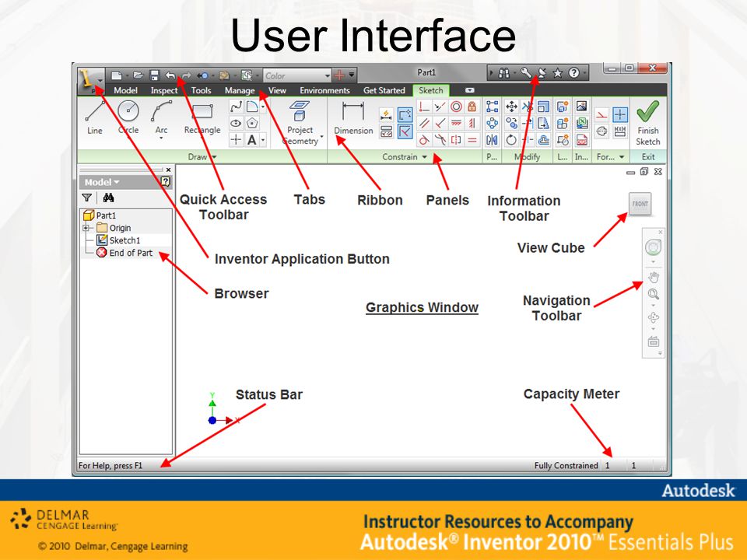
Task: Open the Color style combo box
Action: [297, 75]
